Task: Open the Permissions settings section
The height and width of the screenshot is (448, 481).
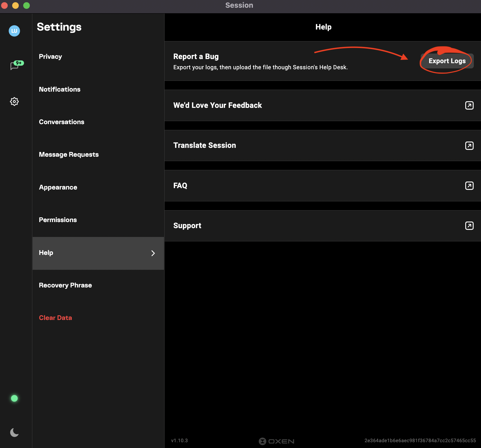Action: 58,220
